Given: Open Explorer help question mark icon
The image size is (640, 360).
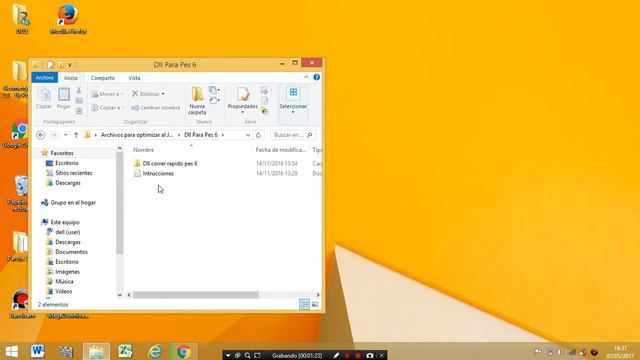Looking at the screenshot, I should [x=316, y=77].
